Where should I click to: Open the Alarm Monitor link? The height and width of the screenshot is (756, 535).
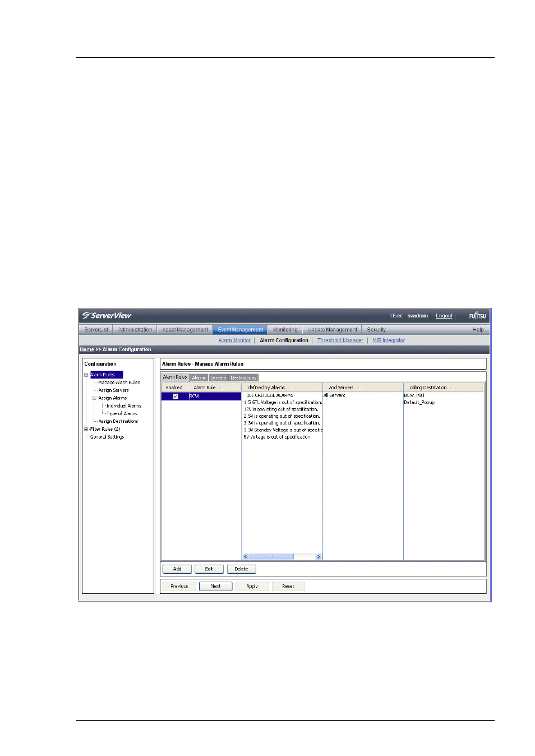(x=234, y=340)
